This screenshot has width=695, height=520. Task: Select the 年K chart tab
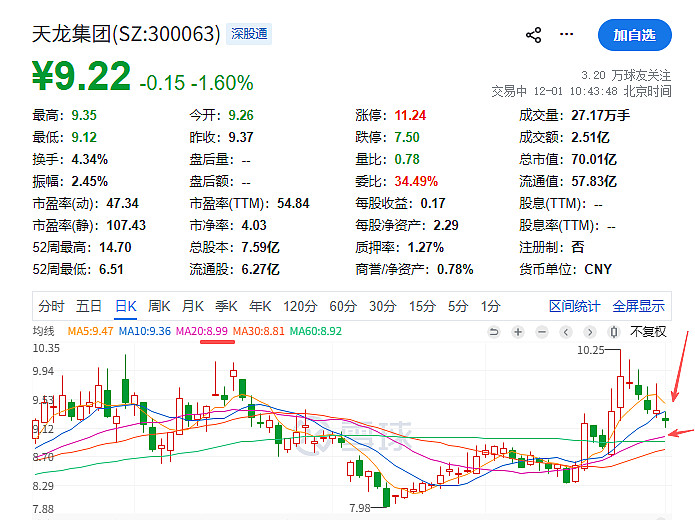click(260, 306)
